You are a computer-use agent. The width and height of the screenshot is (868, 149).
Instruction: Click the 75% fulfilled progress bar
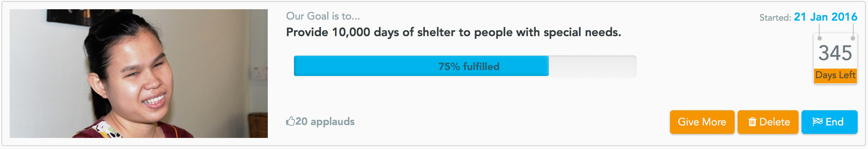[465, 66]
